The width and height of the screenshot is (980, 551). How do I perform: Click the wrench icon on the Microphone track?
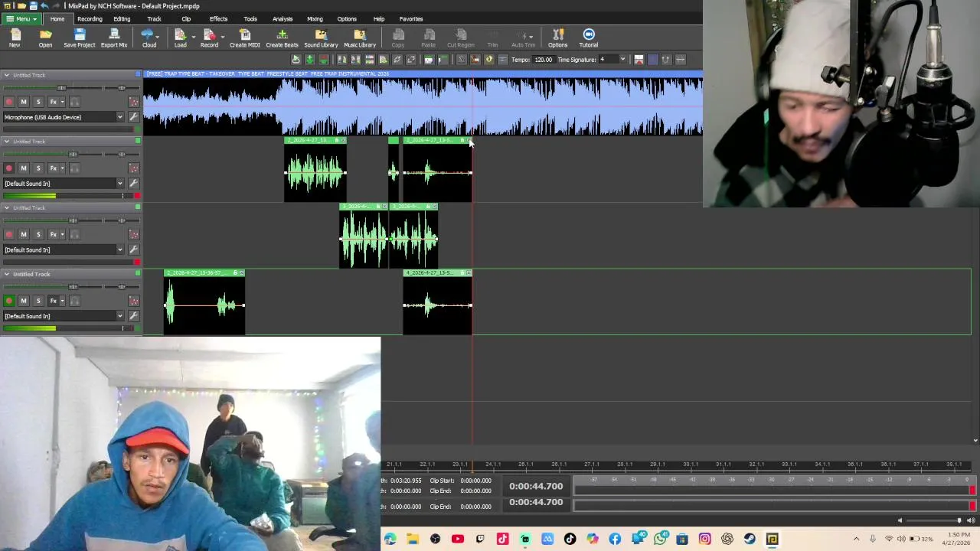pos(133,117)
